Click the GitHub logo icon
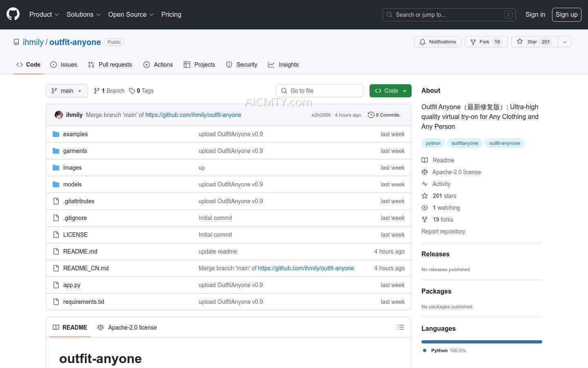The height and width of the screenshot is (368, 588). [x=13, y=14]
